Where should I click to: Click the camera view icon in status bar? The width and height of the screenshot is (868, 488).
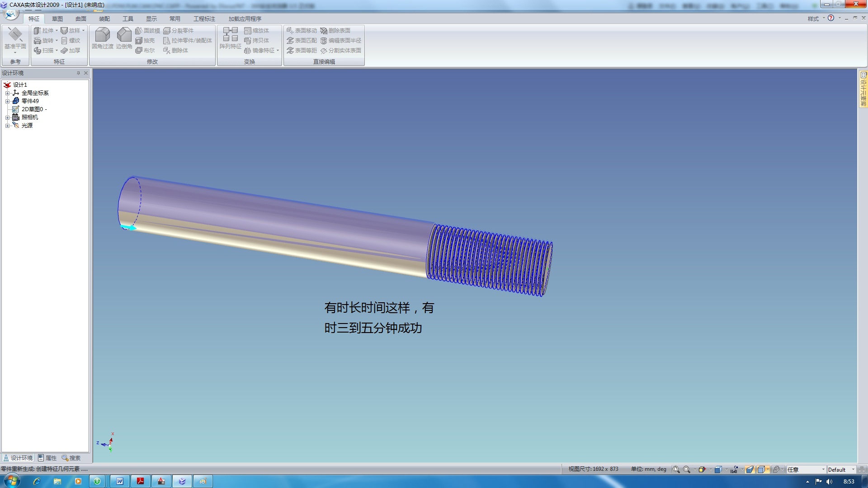coord(734,469)
